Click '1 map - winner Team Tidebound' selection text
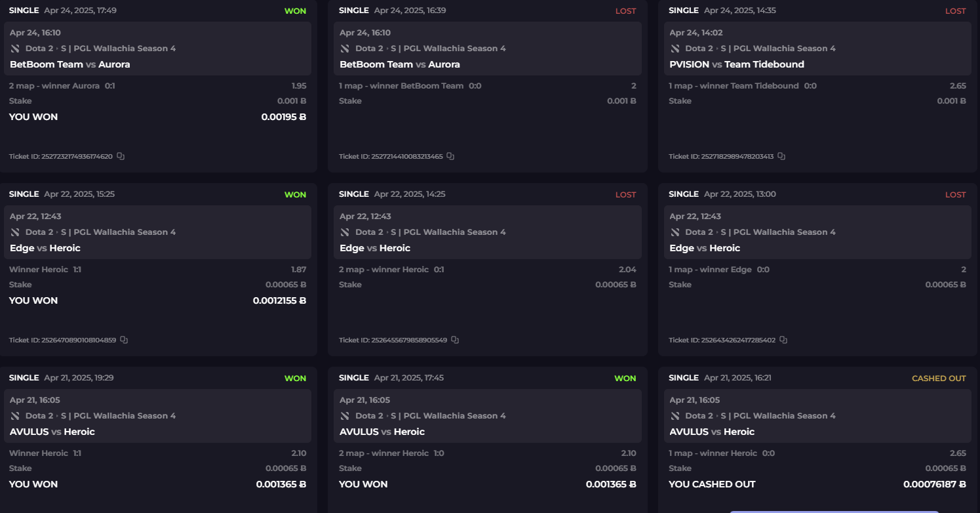The height and width of the screenshot is (513, 980). click(x=734, y=86)
